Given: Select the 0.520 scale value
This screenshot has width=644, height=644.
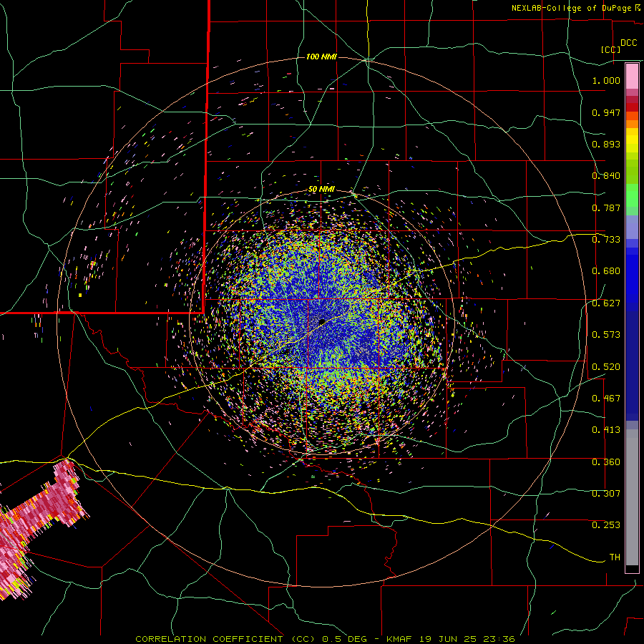Looking at the screenshot, I should point(606,367).
